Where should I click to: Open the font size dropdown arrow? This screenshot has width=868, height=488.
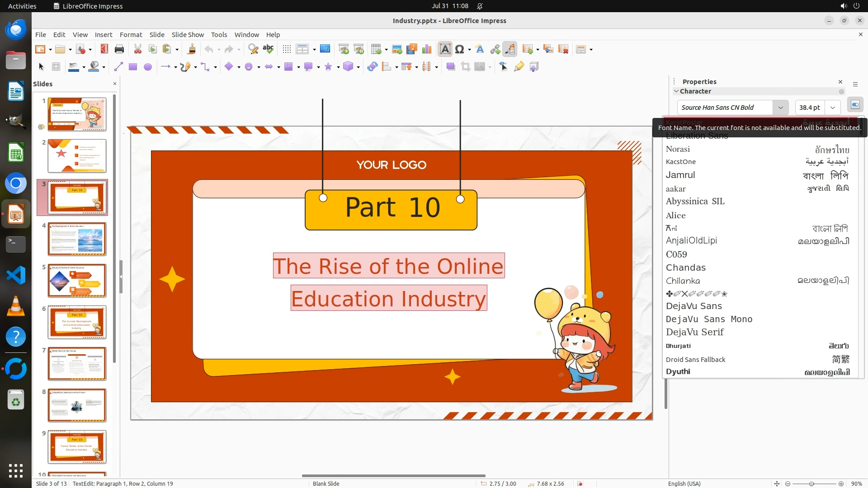(x=833, y=108)
